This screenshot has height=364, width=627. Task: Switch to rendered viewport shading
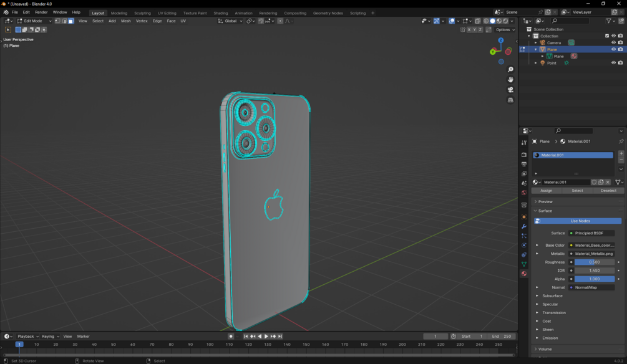[x=505, y=21]
